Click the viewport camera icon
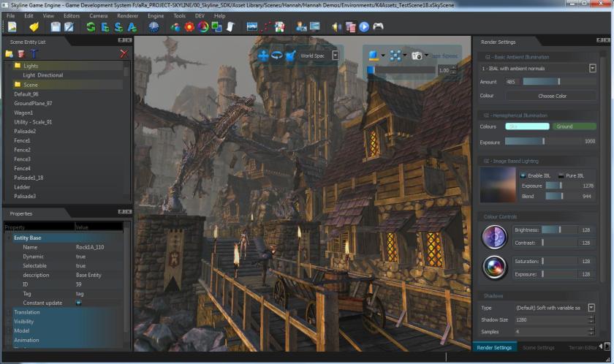614x364 pixels. (417, 55)
